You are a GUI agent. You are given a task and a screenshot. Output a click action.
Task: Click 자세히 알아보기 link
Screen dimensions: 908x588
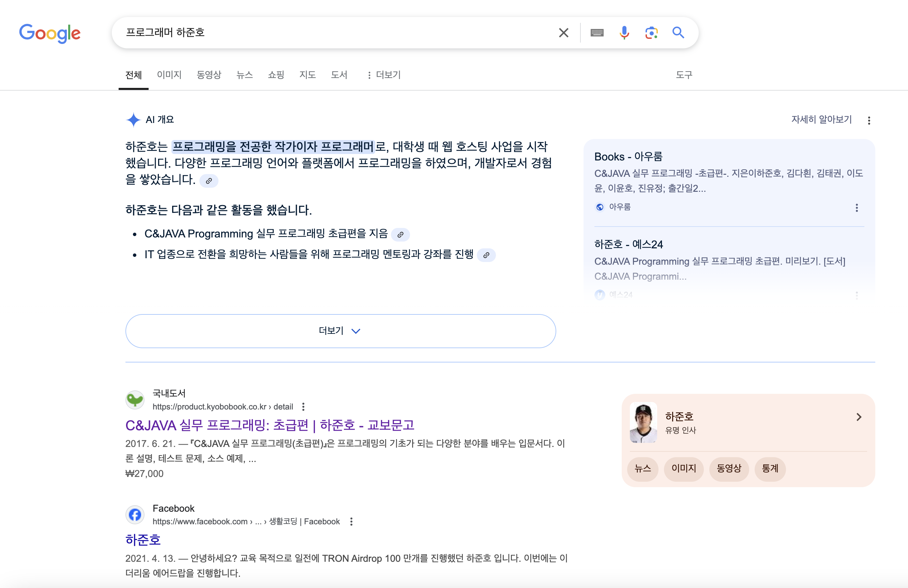[x=821, y=119]
